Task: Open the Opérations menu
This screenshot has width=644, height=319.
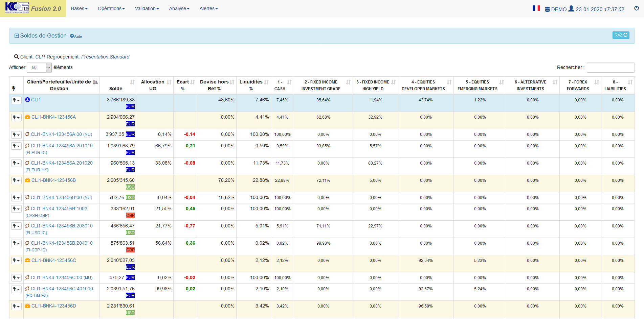Action: [111, 8]
